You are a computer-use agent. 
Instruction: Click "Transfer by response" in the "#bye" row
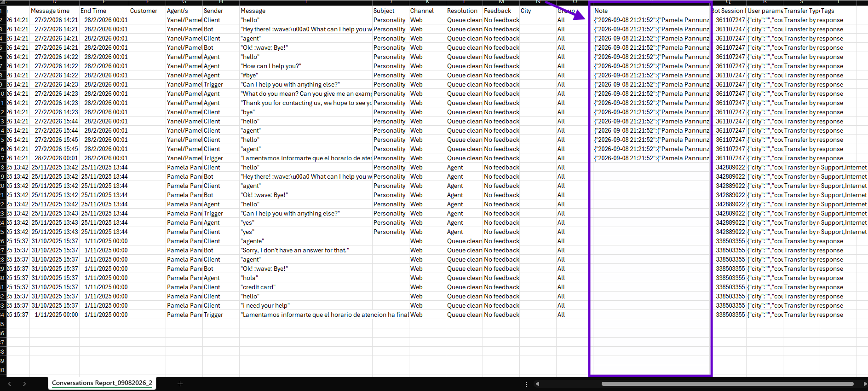pyautogui.click(x=814, y=75)
